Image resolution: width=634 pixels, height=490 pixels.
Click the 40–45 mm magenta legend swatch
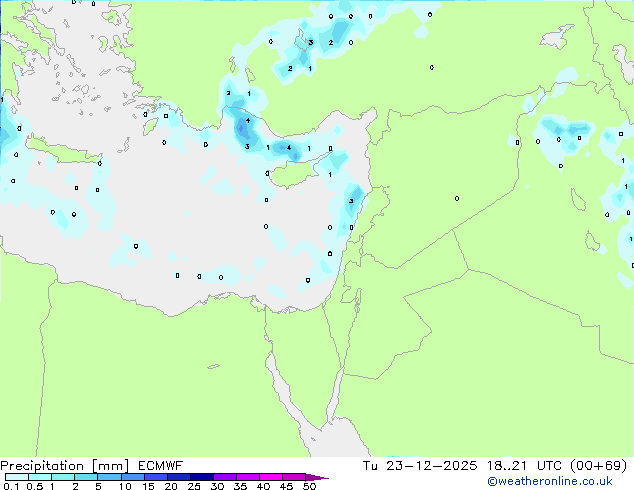point(271,477)
